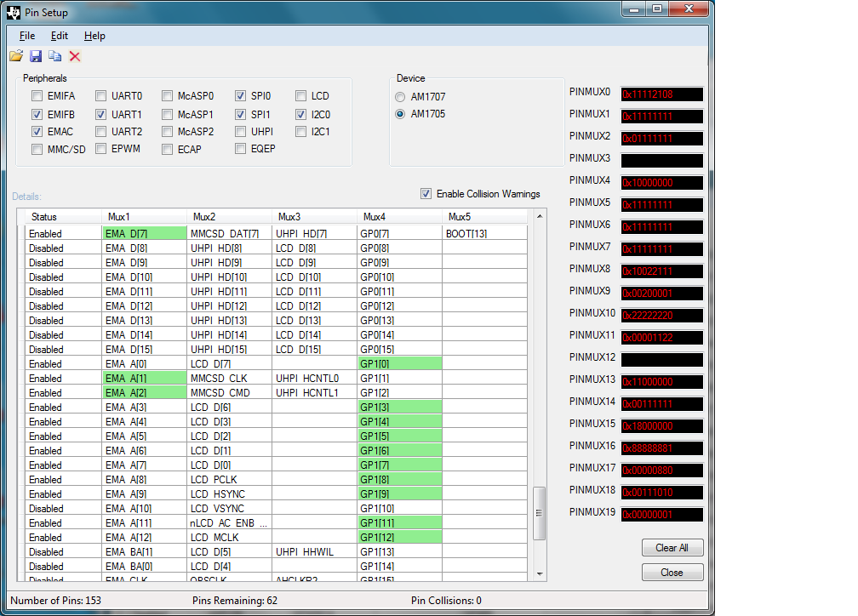This screenshot has height=616, width=858.
Task: Click the Copy toolbar icon
Action: click(x=54, y=56)
